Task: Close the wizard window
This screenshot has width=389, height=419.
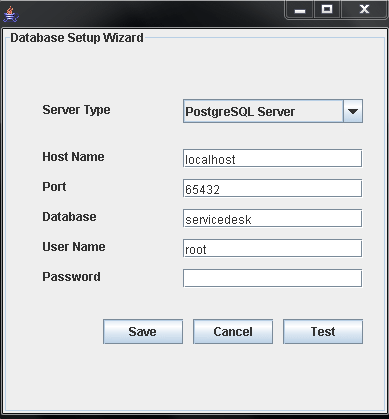Action: [x=364, y=9]
